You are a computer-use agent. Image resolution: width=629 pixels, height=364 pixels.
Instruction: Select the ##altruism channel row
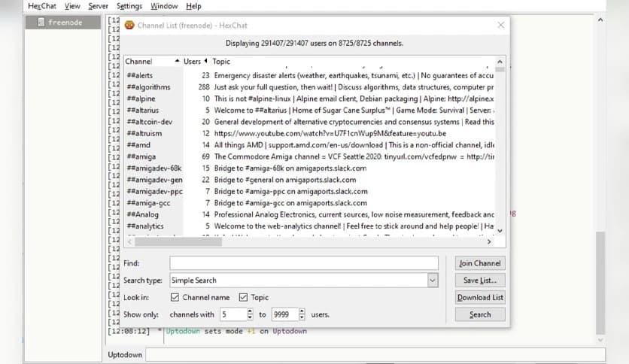[x=310, y=134]
